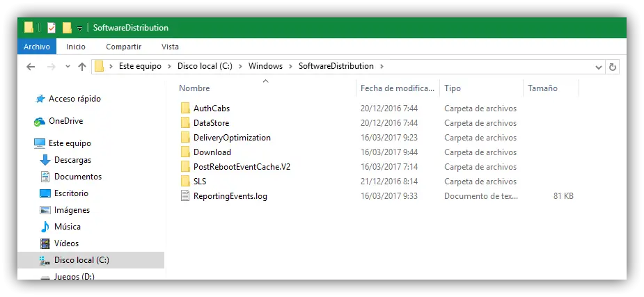
Task: Open the address bar history dropdown
Action: (x=599, y=67)
